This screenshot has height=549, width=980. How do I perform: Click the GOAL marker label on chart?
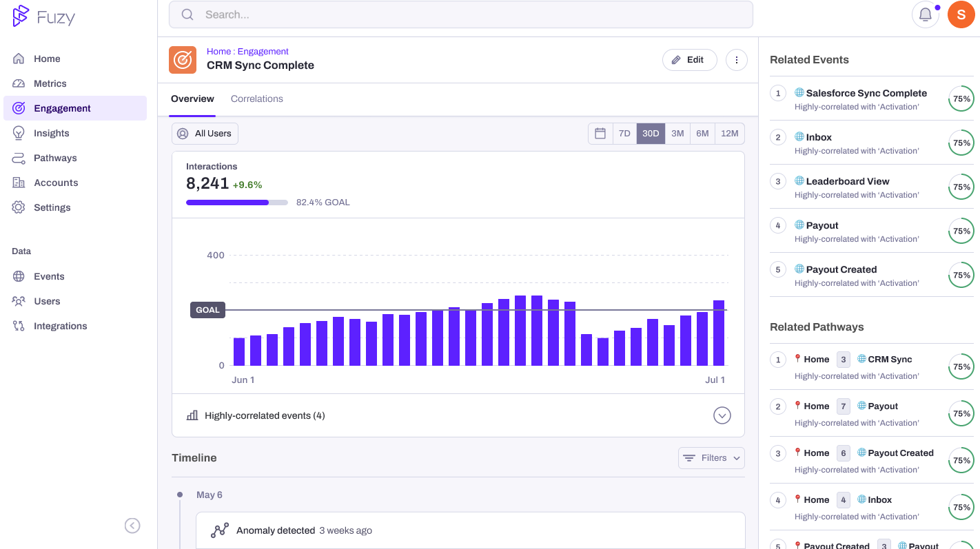[207, 310]
